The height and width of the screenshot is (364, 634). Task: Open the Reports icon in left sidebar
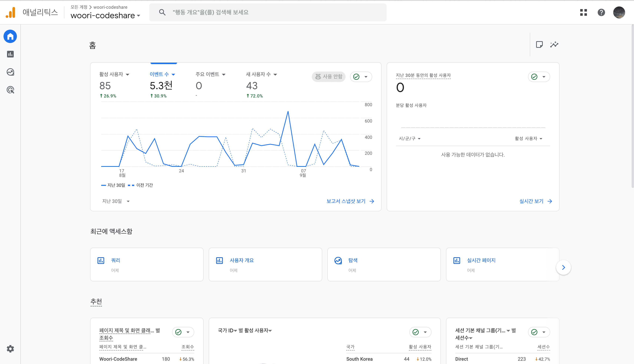pos(10,54)
